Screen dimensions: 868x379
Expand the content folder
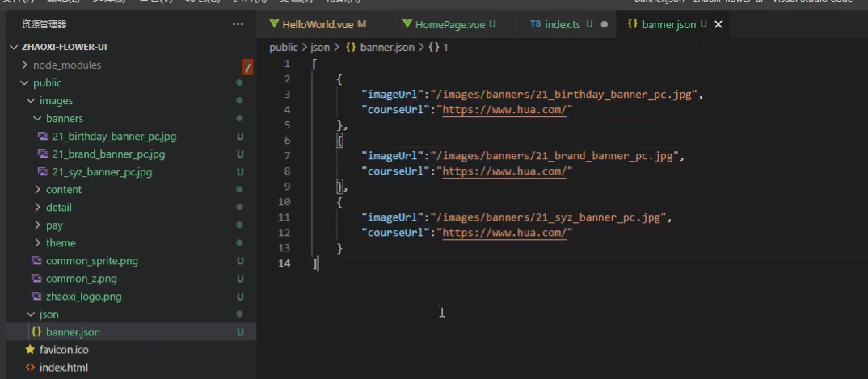37,189
